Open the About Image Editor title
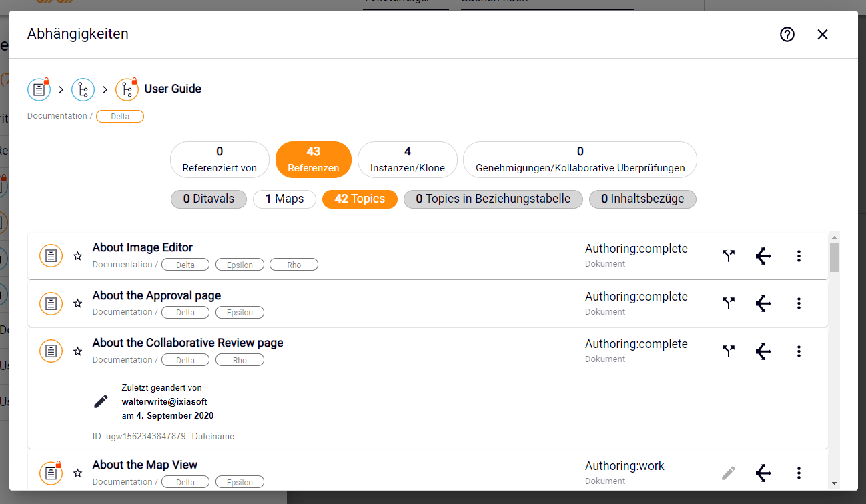Screen dimensions: 866x504 [142, 247]
